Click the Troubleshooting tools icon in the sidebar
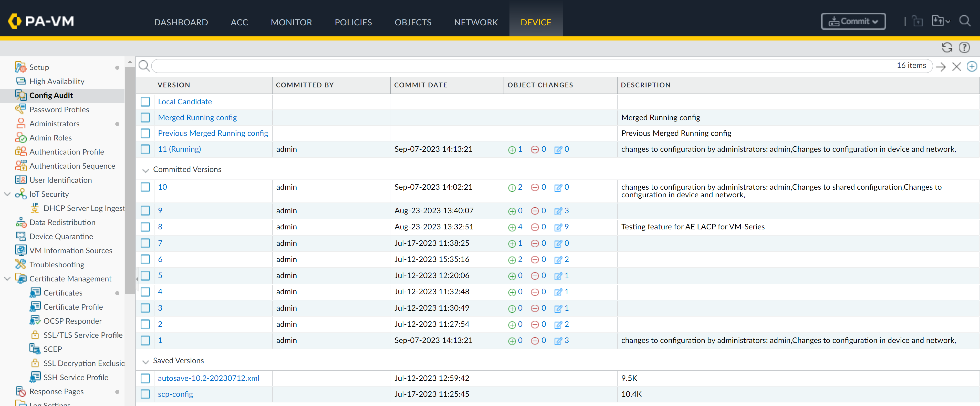Screen dimensions: 980x406 (x=20, y=264)
